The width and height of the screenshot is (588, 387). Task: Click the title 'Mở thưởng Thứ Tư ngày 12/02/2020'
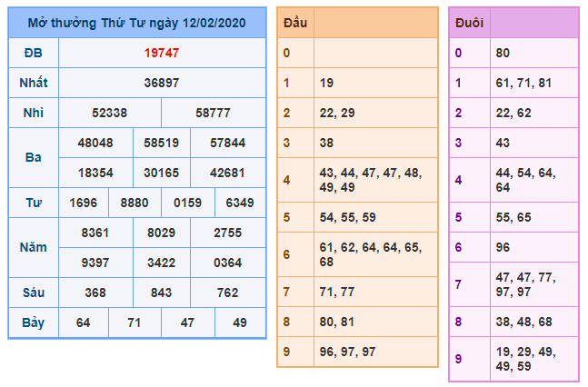(137, 22)
